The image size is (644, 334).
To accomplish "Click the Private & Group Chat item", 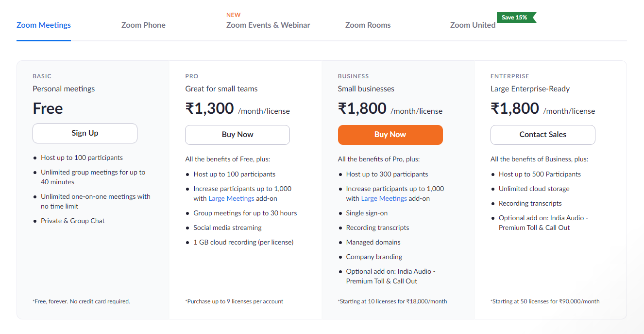I will click(73, 221).
